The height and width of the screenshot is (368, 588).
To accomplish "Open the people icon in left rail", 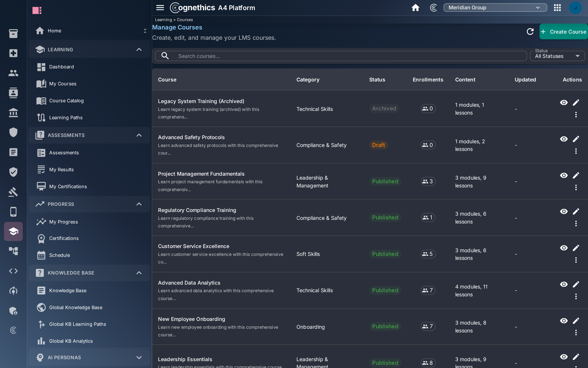I will (x=13, y=73).
